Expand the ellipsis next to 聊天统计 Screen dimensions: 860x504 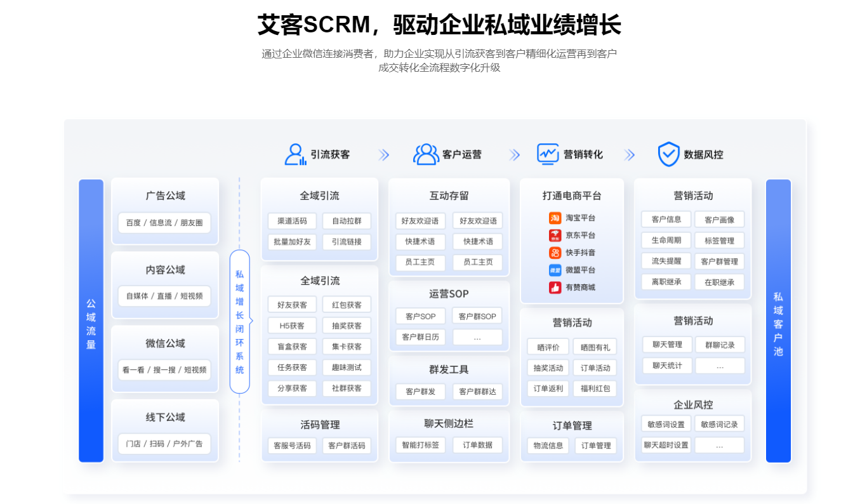pyautogui.click(x=720, y=366)
